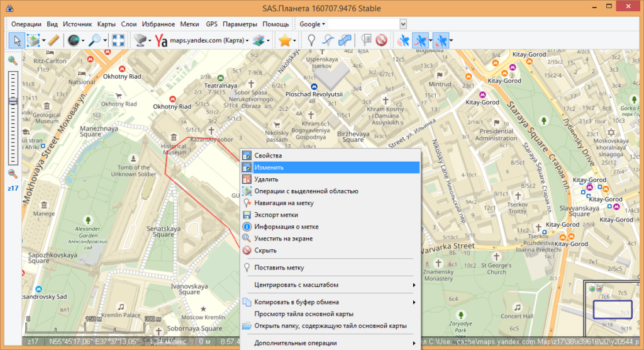The width and height of the screenshot is (644, 350).
Task: Select the arrow move cursor tool
Action: (x=18, y=40)
